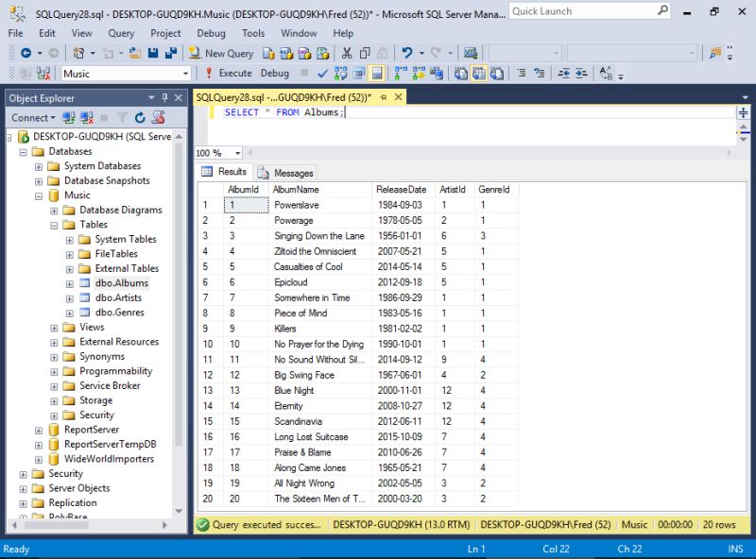The width and height of the screenshot is (756, 559).
Task: Click the Navigate Backward arrow icon
Action: pyautogui.click(x=26, y=53)
